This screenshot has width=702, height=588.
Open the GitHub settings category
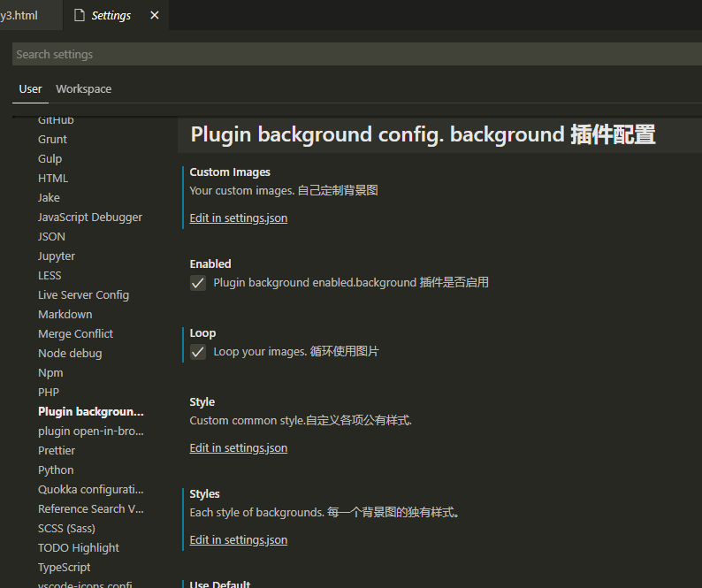pyautogui.click(x=56, y=120)
